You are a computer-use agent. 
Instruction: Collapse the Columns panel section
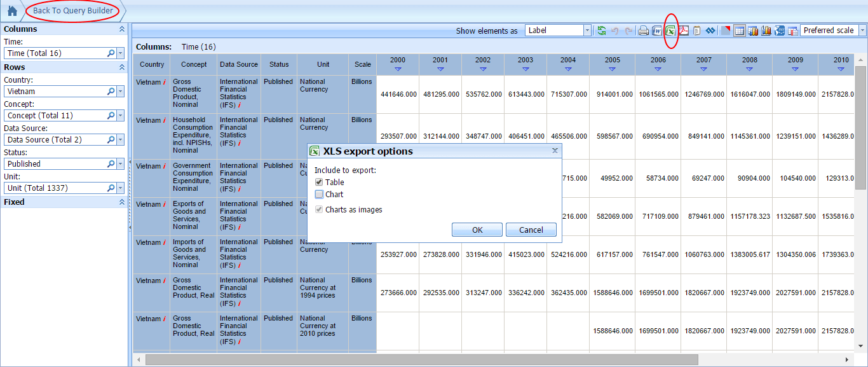coord(122,29)
